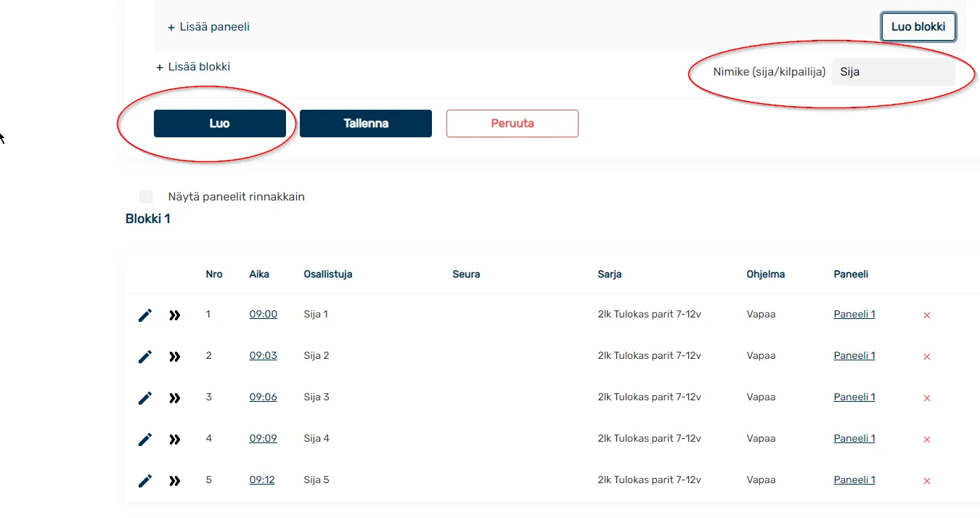Click the Luo button
The width and height of the screenshot is (980, 518).
[220, 124]
